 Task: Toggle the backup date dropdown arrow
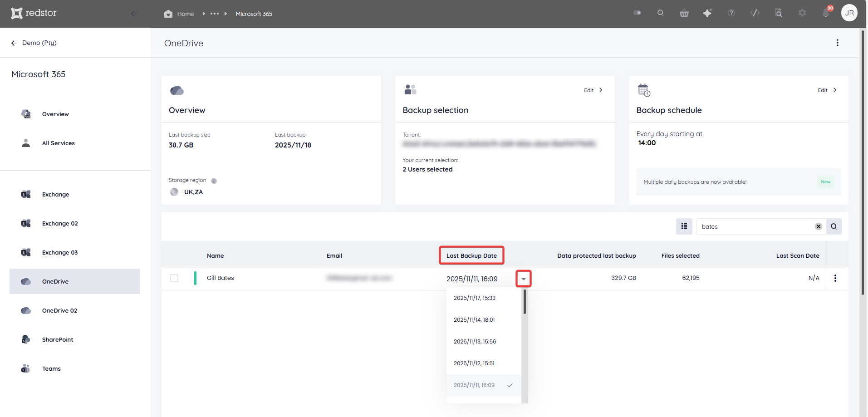[524, 279]
